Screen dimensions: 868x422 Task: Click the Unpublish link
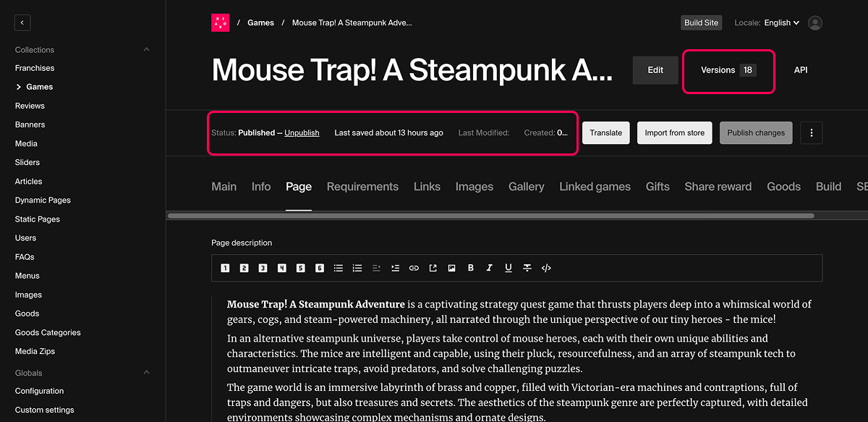pos(302,133)
